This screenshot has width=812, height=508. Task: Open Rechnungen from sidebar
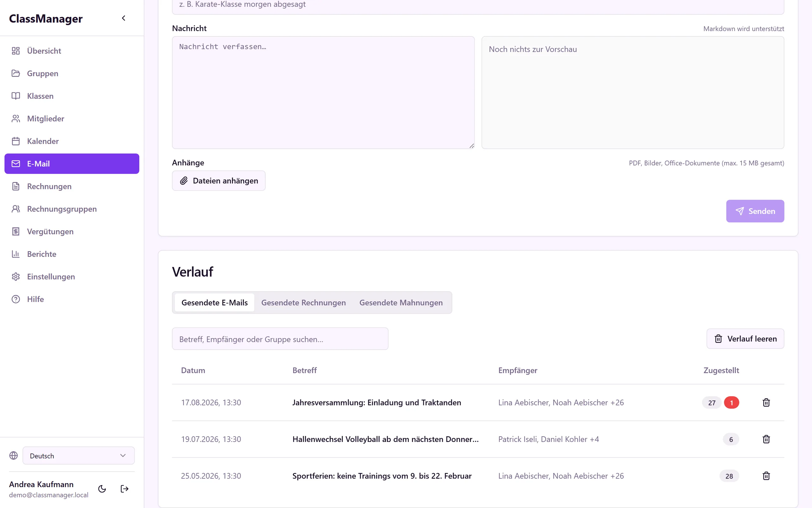[x=72, y=186]
